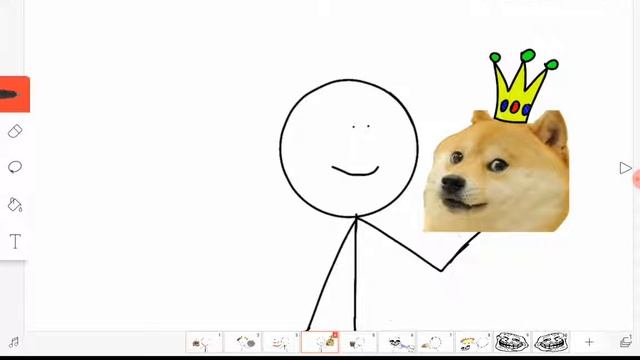Viewport: 640px width, 360px height.
Task: Open frame 3 thumbnail in timeline
Action: coord(281,342)
